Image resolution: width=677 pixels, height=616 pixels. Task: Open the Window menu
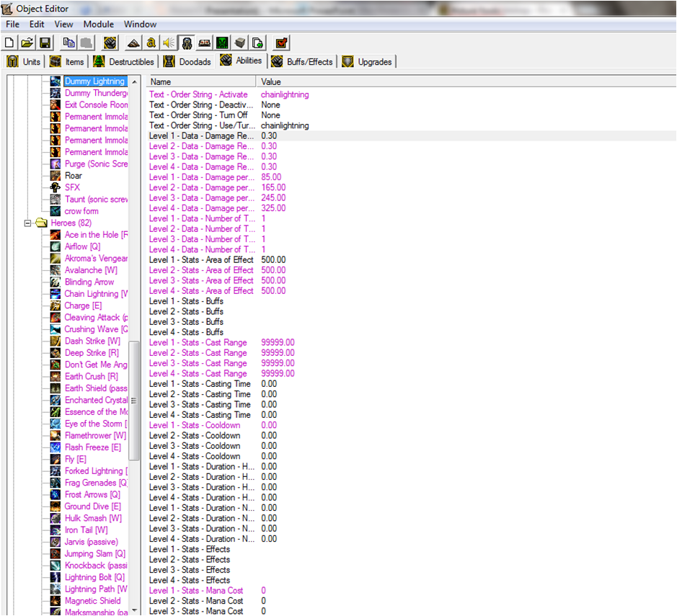(x=140, y=24)
